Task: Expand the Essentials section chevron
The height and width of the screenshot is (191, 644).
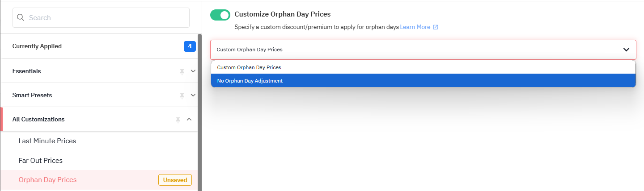Action: [x=193, y=71]
